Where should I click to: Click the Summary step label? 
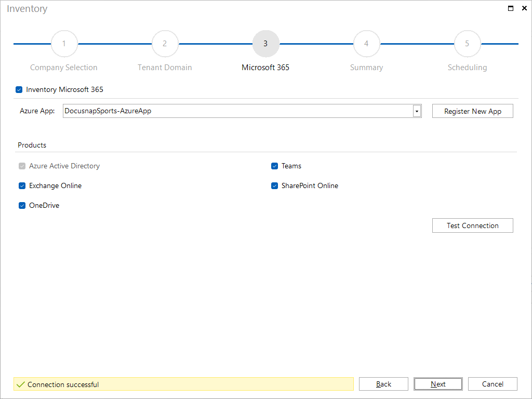pyautogui.click(x=366, y=68)
